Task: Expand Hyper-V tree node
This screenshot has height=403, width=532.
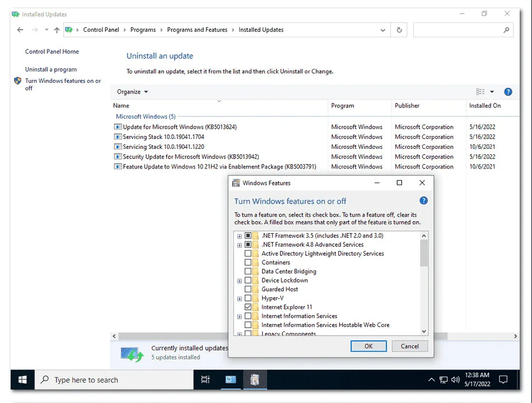Action: (240, 299)
